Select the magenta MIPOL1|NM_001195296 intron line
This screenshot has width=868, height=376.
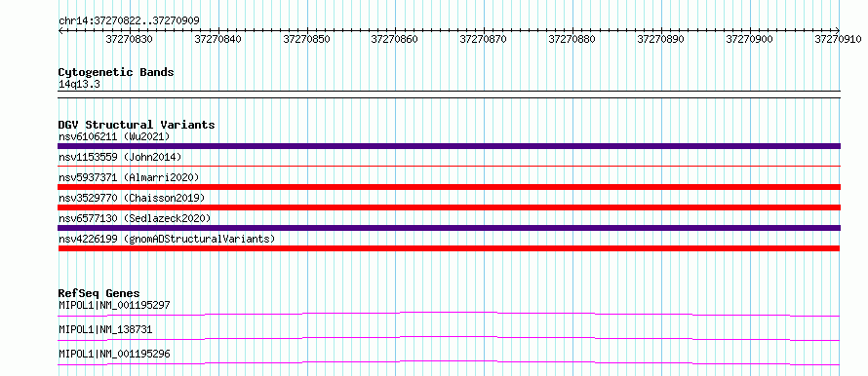coord(449,362)
